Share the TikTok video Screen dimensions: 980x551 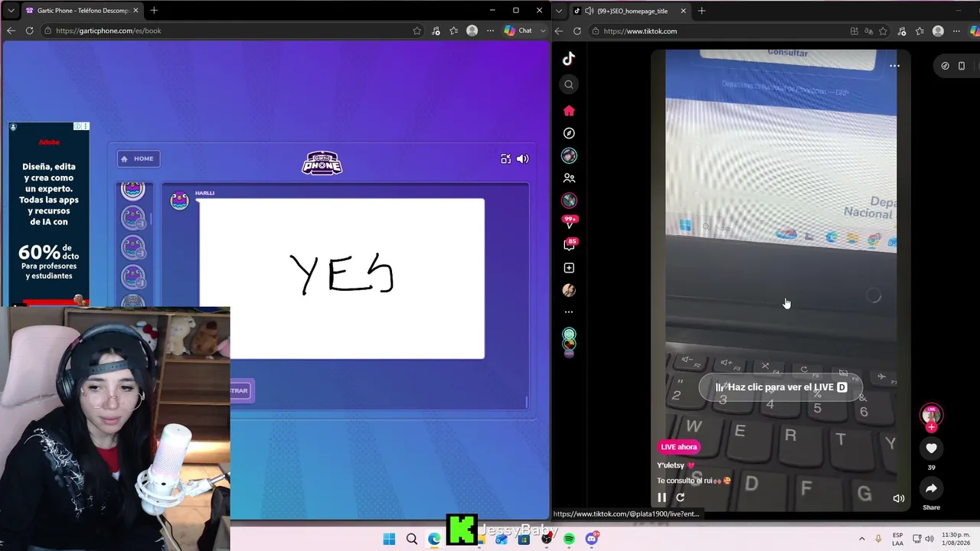tap(931, 488)
